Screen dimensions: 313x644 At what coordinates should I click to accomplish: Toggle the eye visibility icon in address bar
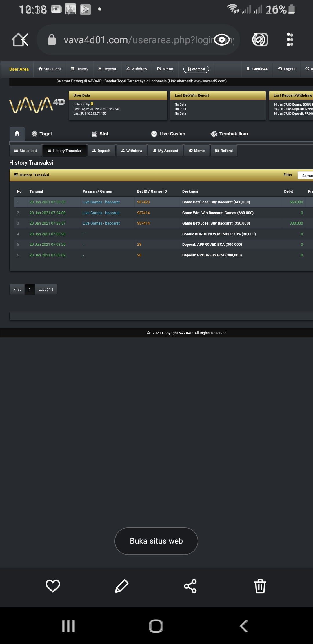222,39
